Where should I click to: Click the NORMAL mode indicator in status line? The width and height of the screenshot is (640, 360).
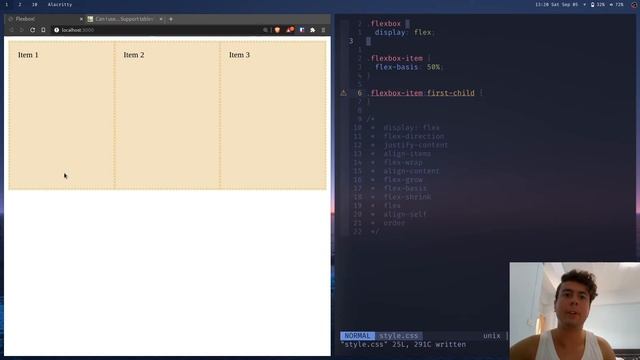point(357,336)
